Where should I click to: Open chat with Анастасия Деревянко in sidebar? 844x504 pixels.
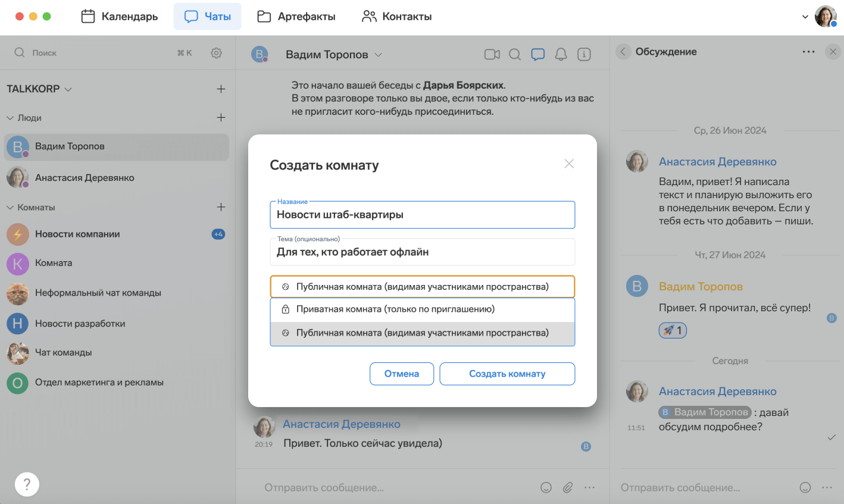point(117,178)
